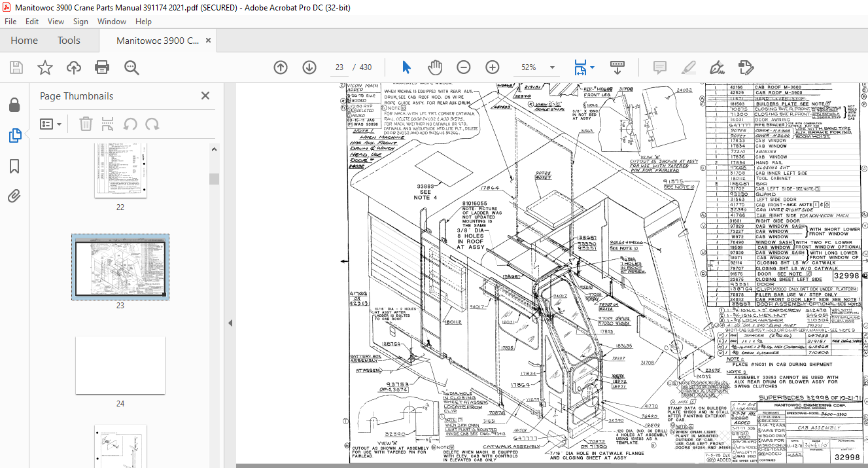Select the Manitowoc 3900 document tab

[158, 41]
